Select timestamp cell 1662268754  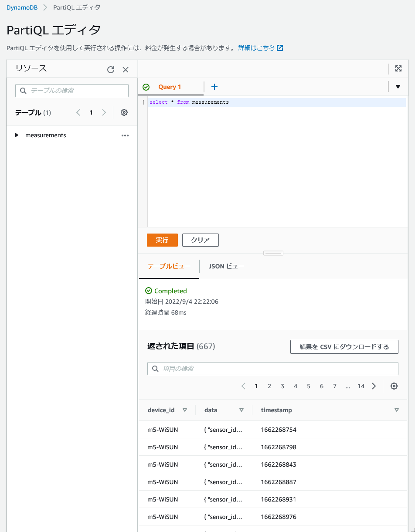[x=279, y=430]
